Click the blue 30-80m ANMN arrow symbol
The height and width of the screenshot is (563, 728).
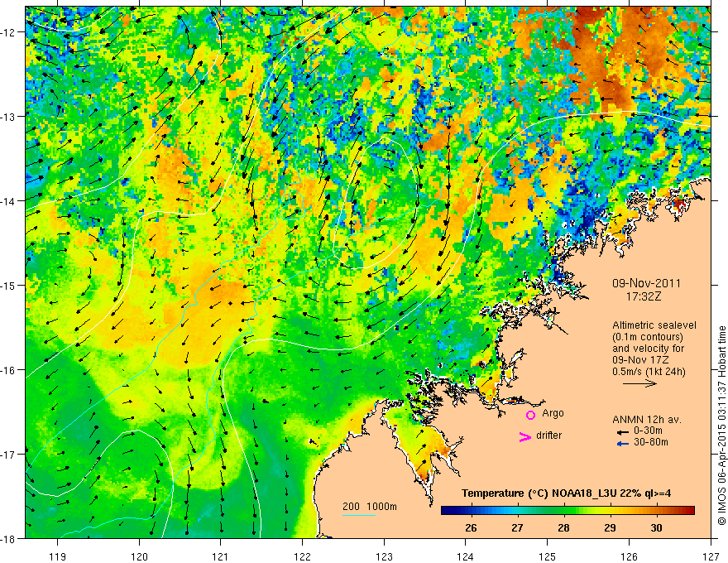click(623, 444)
